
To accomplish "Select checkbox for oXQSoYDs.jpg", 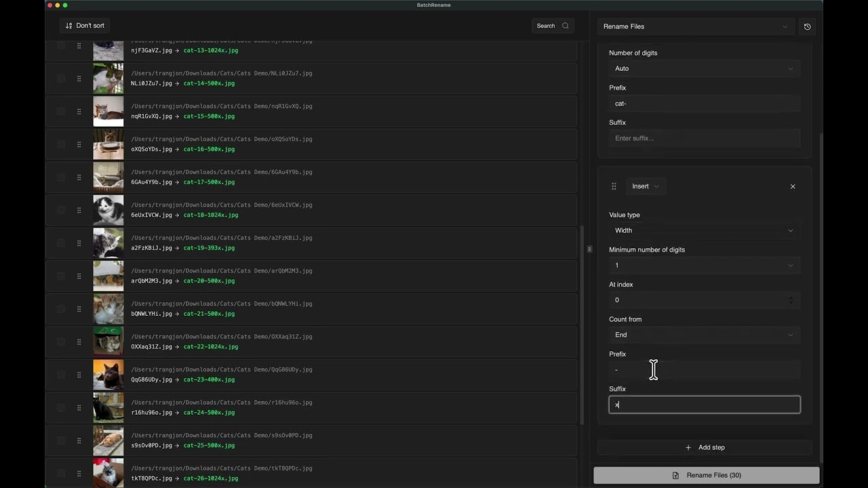I will (61, 144).
